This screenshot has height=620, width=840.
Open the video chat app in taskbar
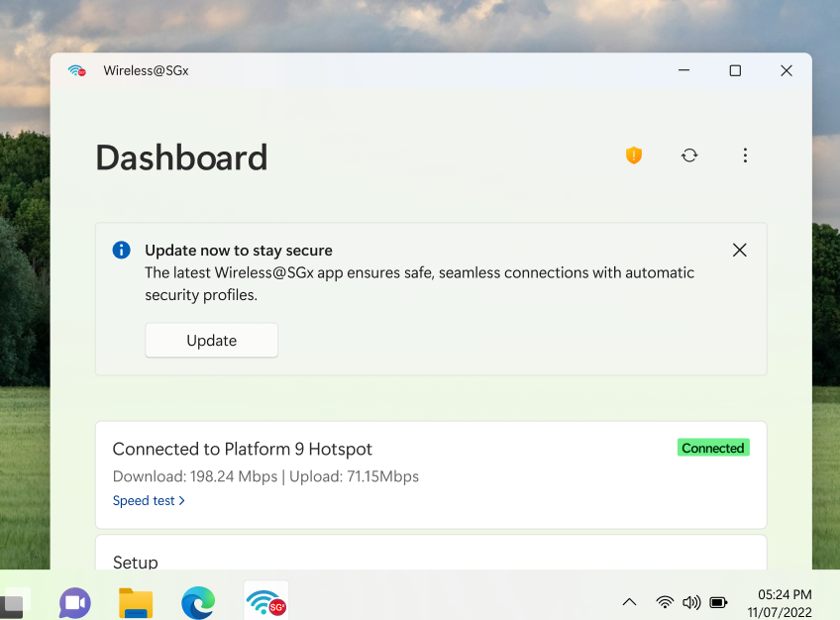click(x=75, y=603)
